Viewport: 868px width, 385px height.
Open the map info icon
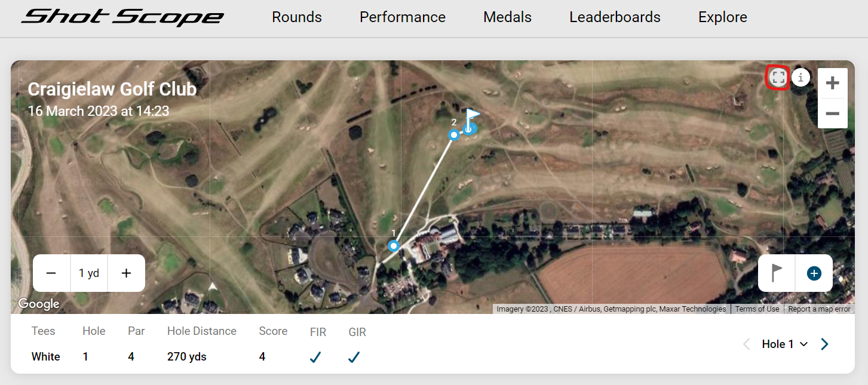point(800,77)
